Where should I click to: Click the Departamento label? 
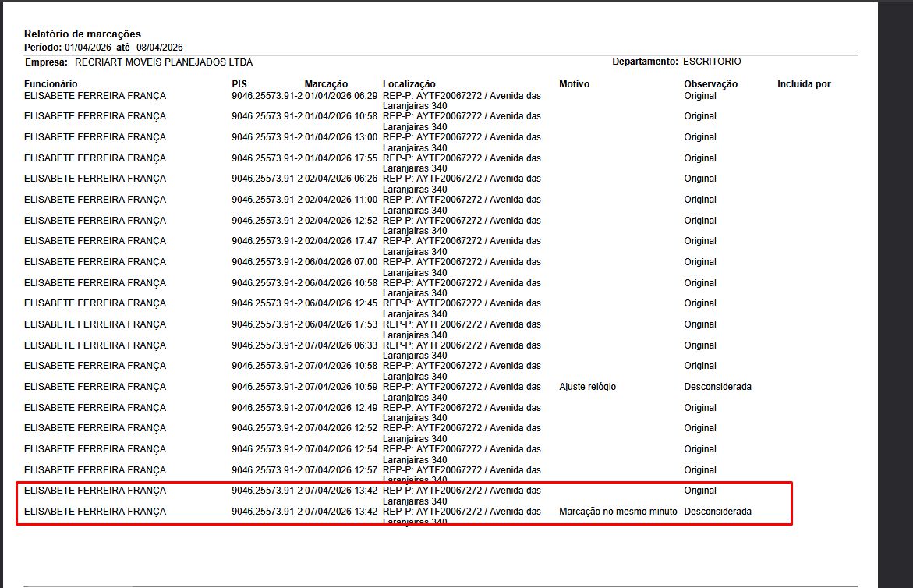coord(645,62)
